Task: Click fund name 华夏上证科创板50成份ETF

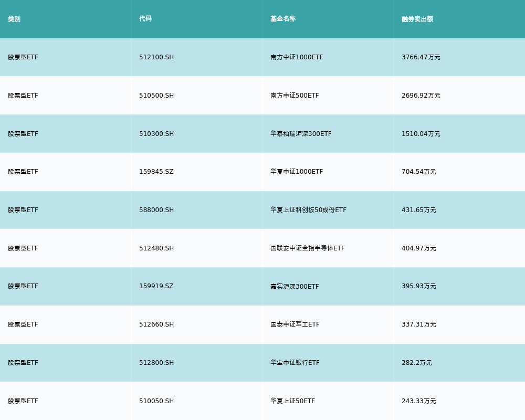Action: [308, 210]
